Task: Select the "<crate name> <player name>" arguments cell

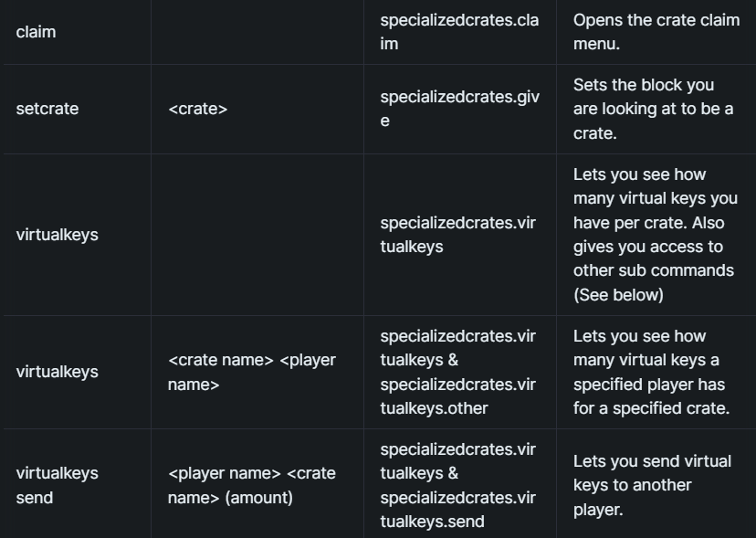Action: click(251, 372)
